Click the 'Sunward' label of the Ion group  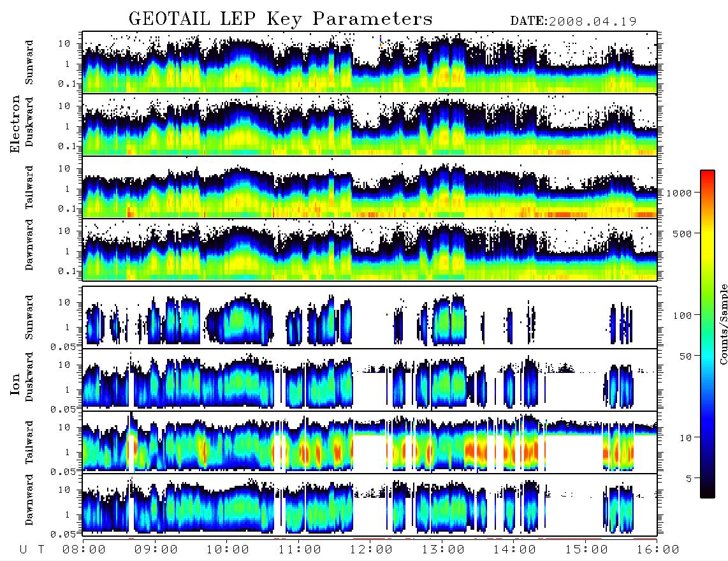point(29,317)
